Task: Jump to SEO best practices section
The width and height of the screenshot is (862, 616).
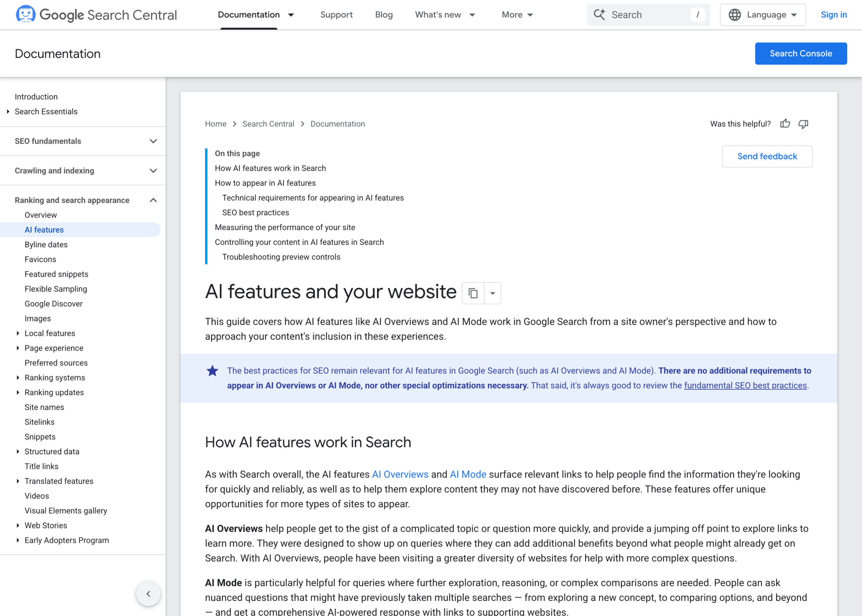Action: (x=256, y=213)
